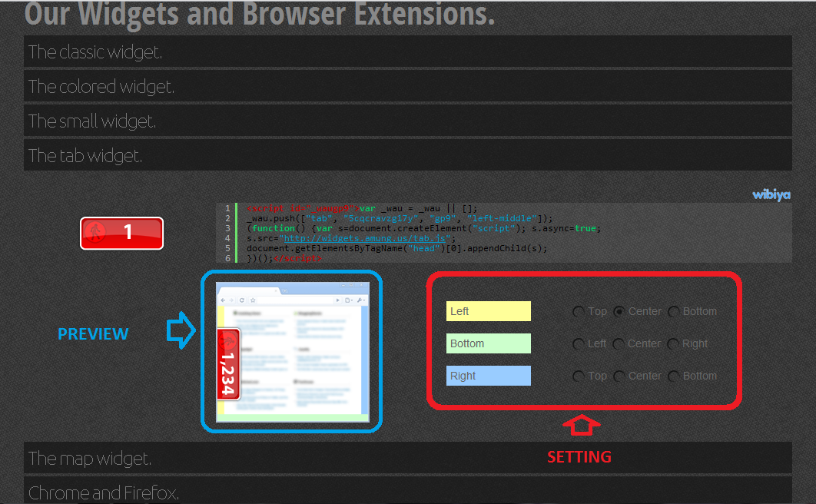
Task: Collapse 'The tab widget.' section
Action: (407, 155)
